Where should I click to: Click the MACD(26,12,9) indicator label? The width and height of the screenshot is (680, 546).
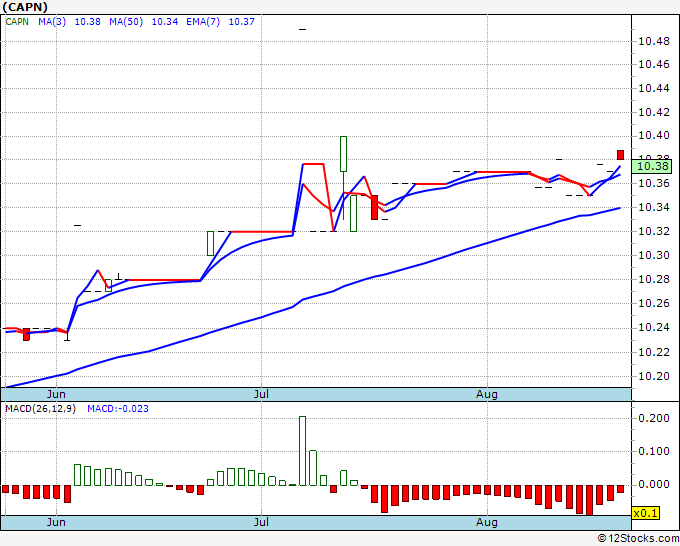point(40,409)
